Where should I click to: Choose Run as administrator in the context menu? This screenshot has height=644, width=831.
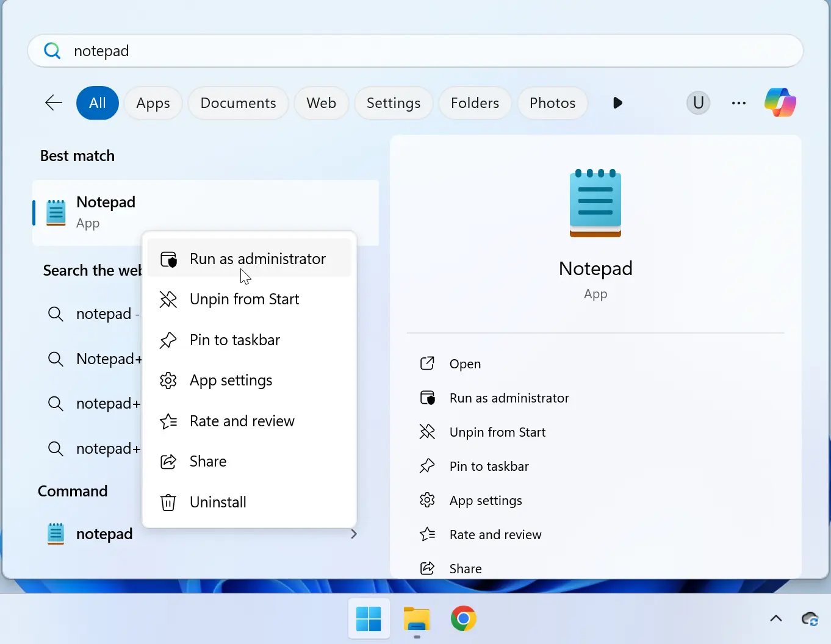pyautogui.click(x=249, y=259)
